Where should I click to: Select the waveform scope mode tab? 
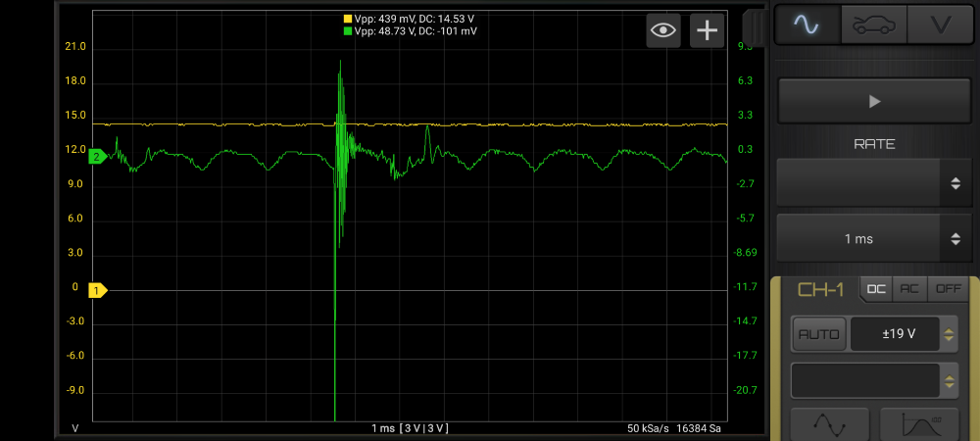(808, 24)
